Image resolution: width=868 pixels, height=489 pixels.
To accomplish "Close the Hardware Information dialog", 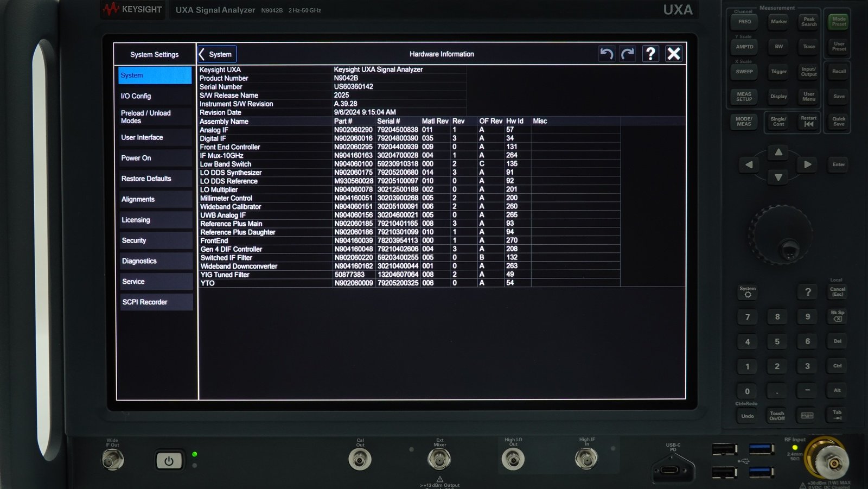I will pos(674,54).
